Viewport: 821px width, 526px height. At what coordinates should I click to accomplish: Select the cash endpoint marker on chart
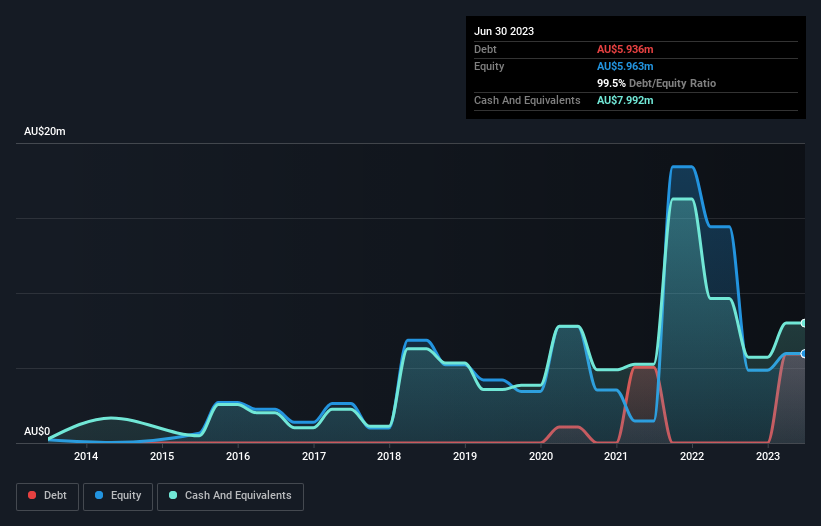tap(804, 323)
